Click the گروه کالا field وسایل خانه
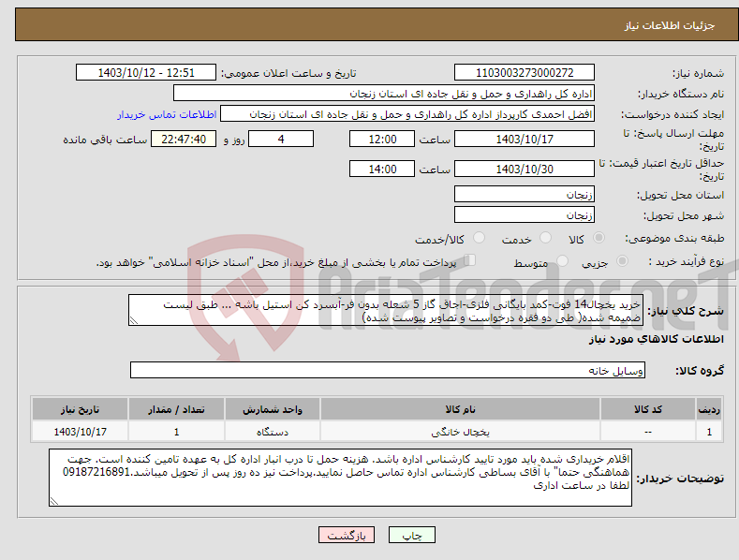The image size is (739, 560). tap(388, 371)
